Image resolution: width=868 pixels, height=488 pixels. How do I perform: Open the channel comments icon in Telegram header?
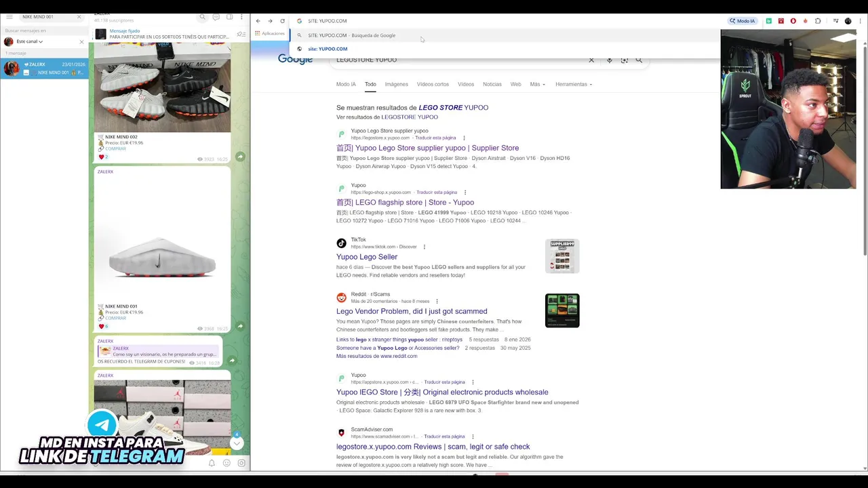pyautogui.click(x=216, y=17)
